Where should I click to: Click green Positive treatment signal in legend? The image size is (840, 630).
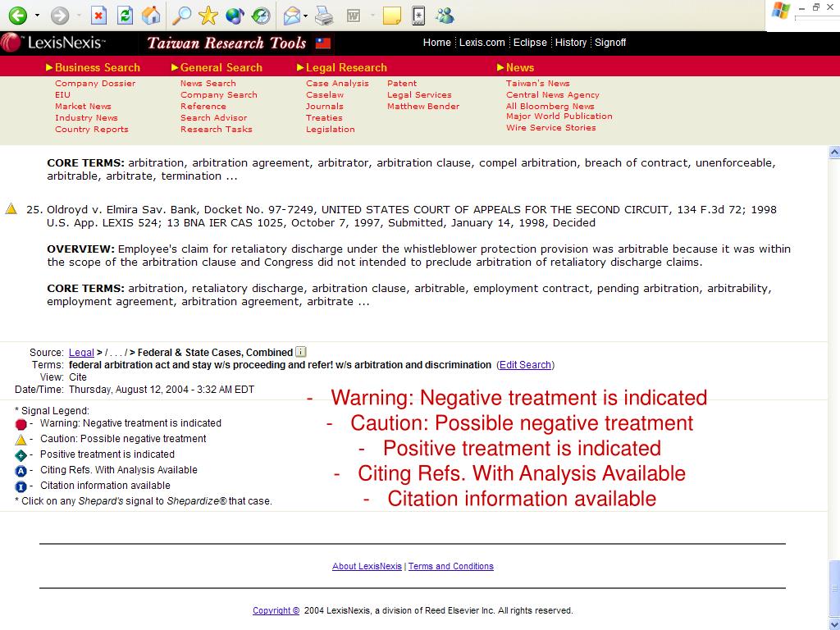(x=21, y=455)
